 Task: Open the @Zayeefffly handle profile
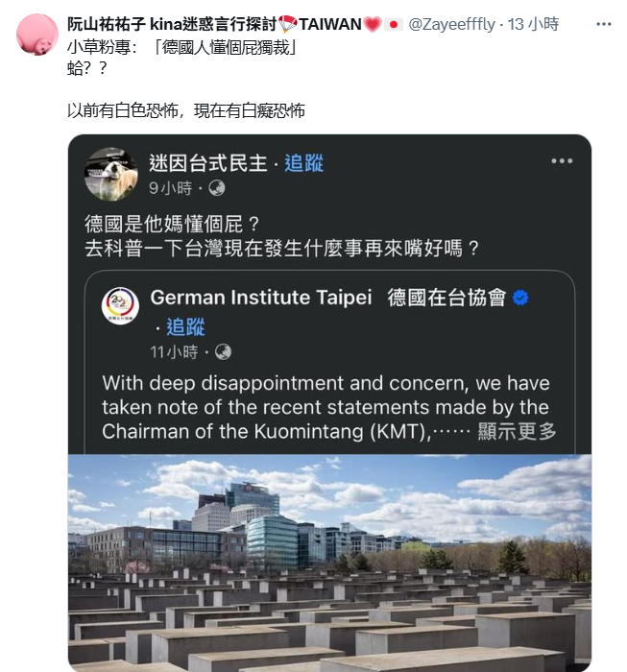(x=451, y=24)
